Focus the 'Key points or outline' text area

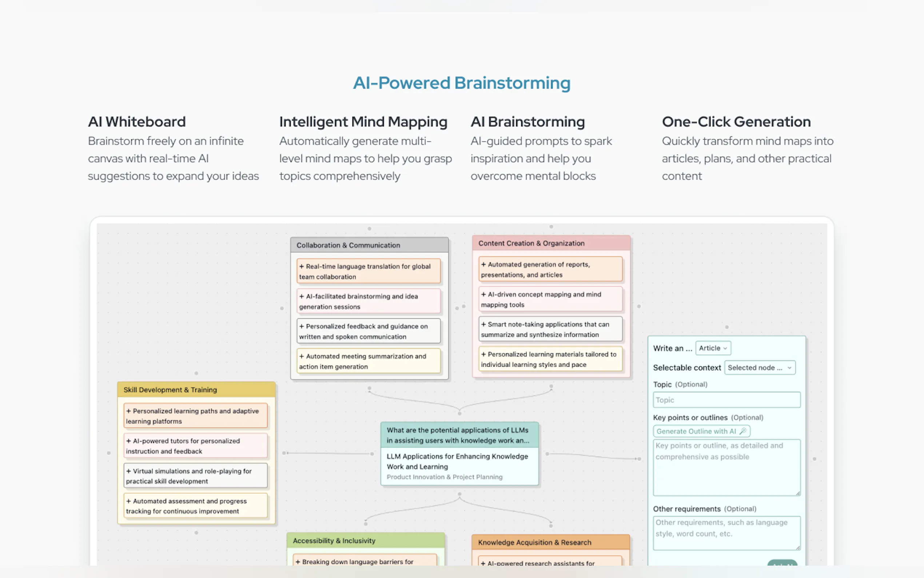click(726, 467)
